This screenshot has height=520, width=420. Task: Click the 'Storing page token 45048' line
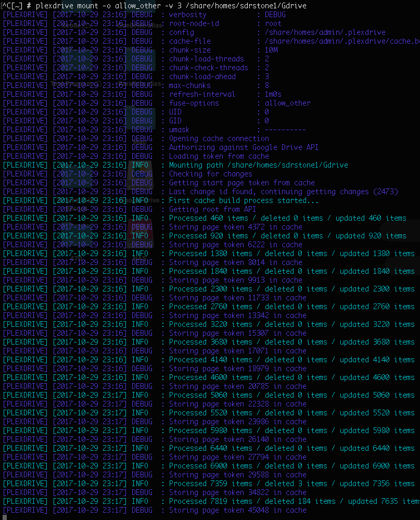pyautogui.click(x=237, y=510)
